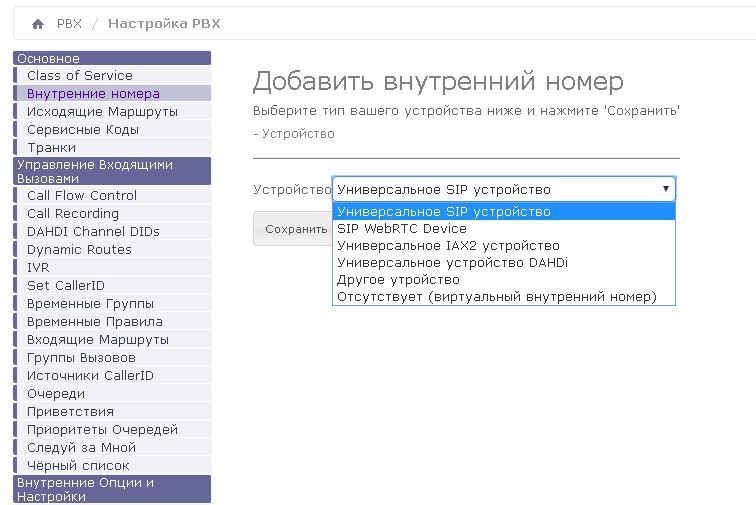Open Сервисные Коды menu item
Viewport: 756px width, 505px height.
point(112,129)
